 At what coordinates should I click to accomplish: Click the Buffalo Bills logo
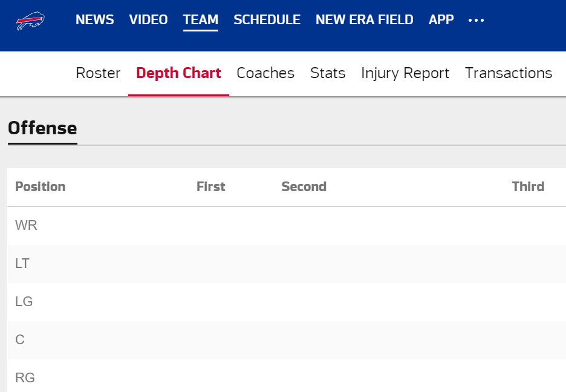30,21
